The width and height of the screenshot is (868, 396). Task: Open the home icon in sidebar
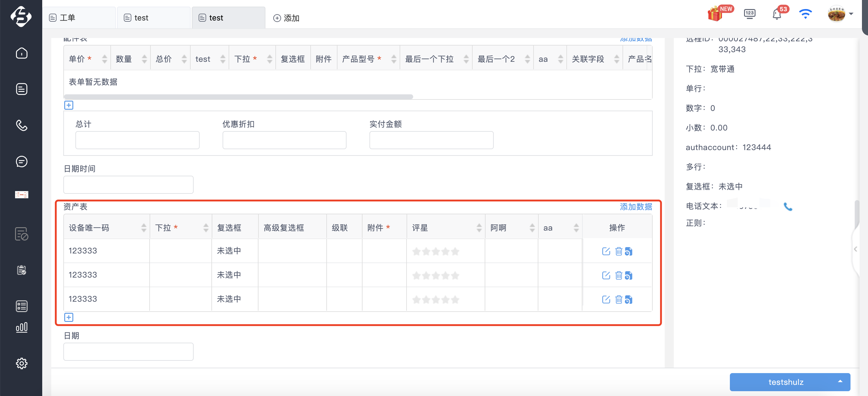click(22, 53)
